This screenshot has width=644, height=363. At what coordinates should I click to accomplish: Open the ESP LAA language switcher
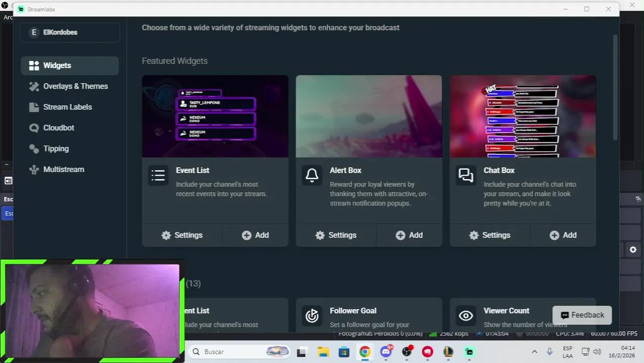pyautogui.click(x=567, y=352)
